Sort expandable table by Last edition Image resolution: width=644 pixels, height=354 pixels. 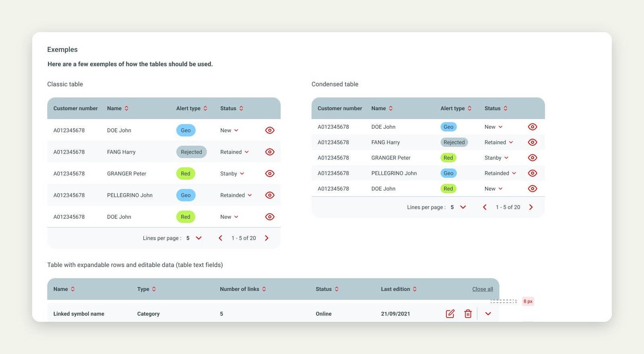click(x=415, y=289)
